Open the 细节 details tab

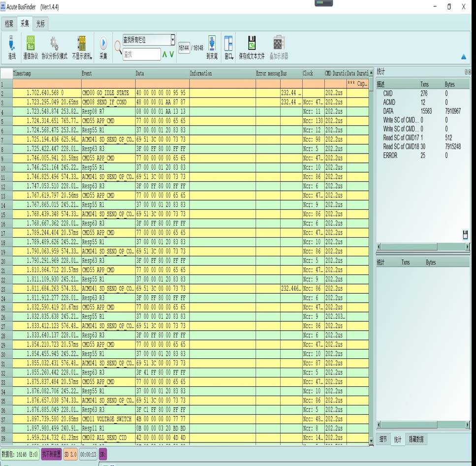click(x=383, y=439)
